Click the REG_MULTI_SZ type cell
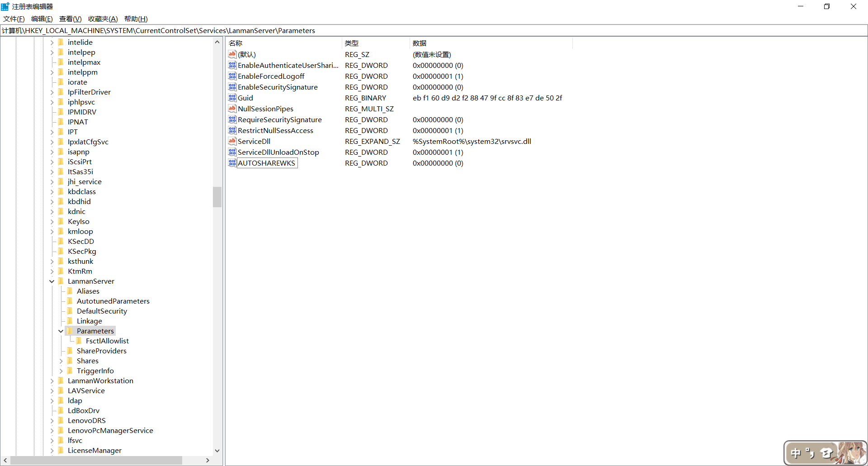Viewport: 868px width, 466px height. (x=369, y=109)
